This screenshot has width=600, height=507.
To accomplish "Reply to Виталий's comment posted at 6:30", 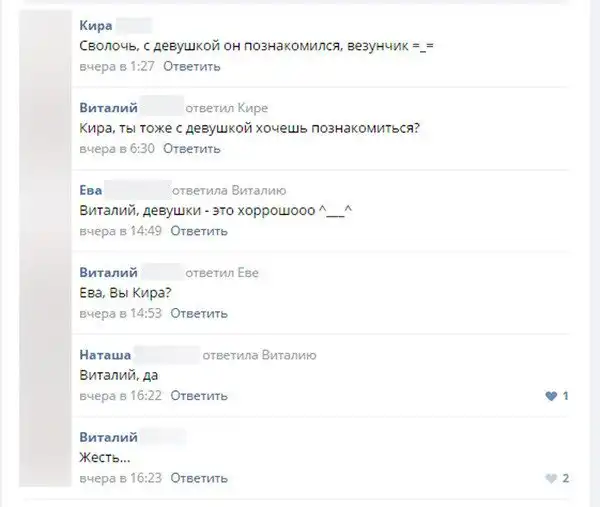I will 191,150.
